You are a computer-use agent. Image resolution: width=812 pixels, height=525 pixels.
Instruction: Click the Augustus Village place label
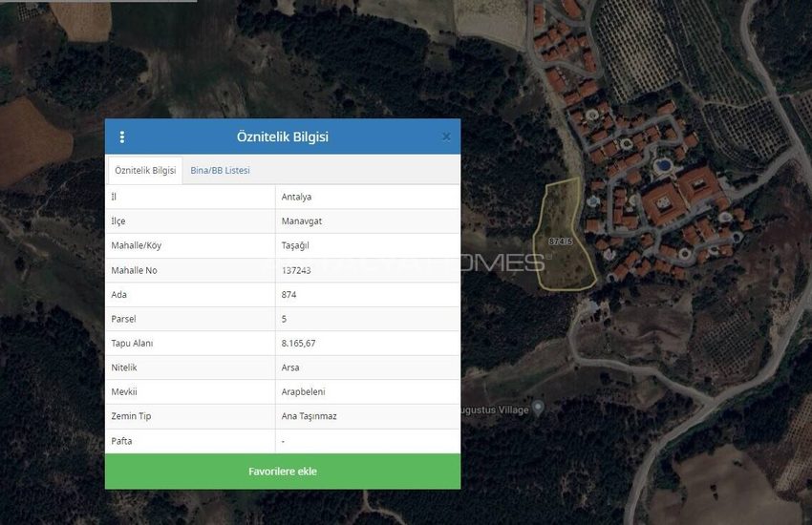(495, 410)
